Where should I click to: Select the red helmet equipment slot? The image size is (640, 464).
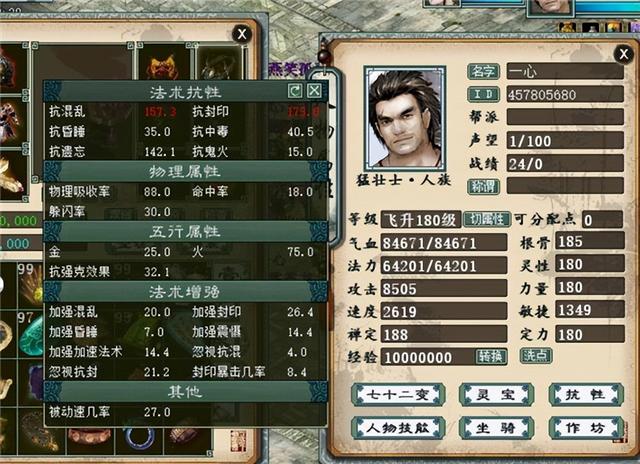[164, 62]
